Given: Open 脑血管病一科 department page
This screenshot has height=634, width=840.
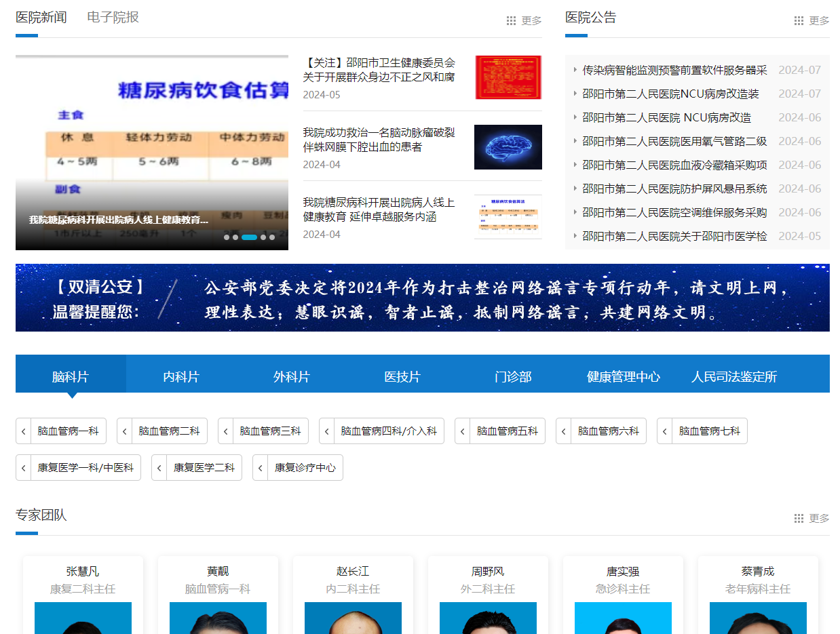Looking at the screenshot, I should 61,431.
